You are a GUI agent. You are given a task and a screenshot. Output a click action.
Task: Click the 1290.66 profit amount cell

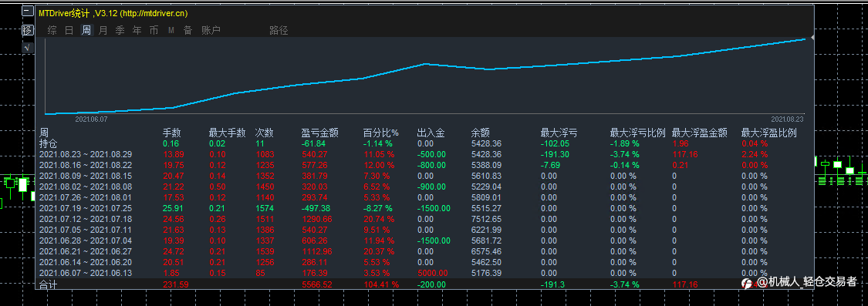(x=316, y=219)
